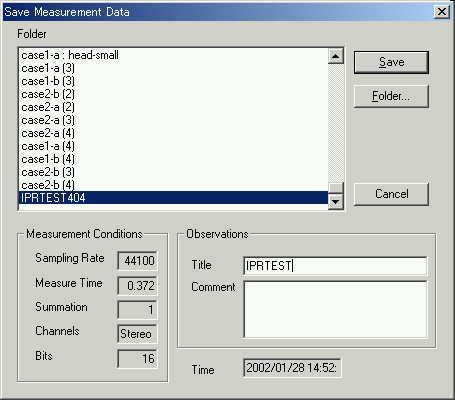Open the Folder... browse button
Viewport: 455px width, 400px height.
click(391, 96)
